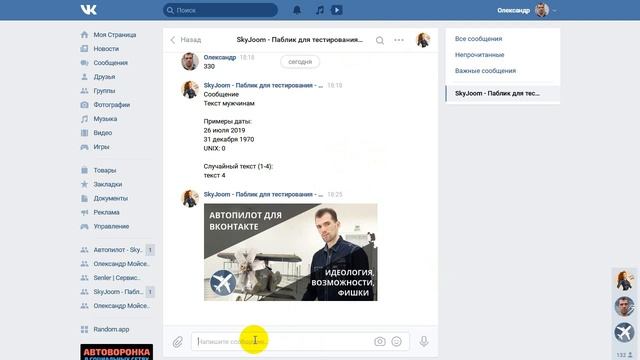Open the woman avatar chat in the side dock
640x360 pixels.
[x=624, y=281]
